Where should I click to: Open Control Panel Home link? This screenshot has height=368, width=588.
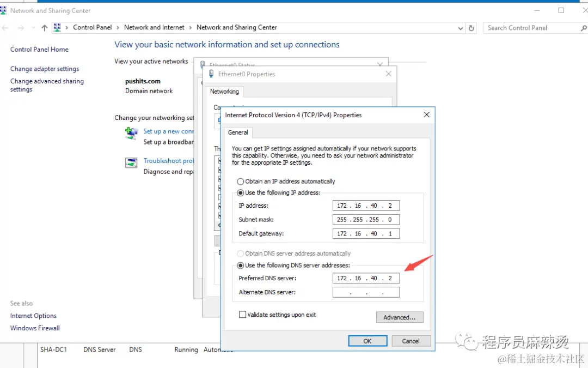click(39, 49)
